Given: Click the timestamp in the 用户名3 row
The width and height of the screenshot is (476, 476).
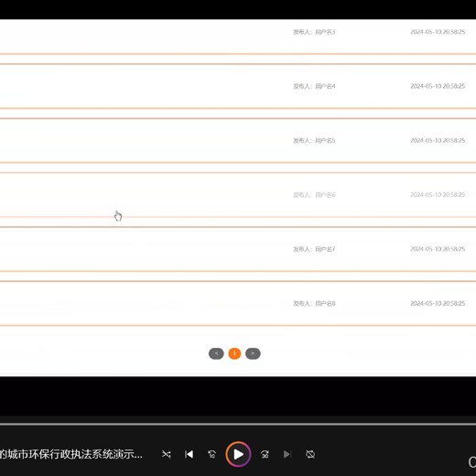Looking at the screenshot, I should [438, 32].
